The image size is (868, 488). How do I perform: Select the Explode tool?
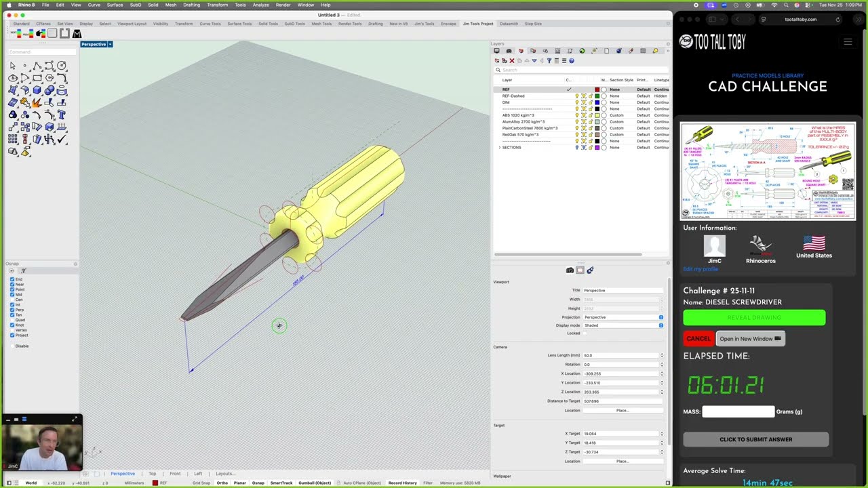point(37,103)
